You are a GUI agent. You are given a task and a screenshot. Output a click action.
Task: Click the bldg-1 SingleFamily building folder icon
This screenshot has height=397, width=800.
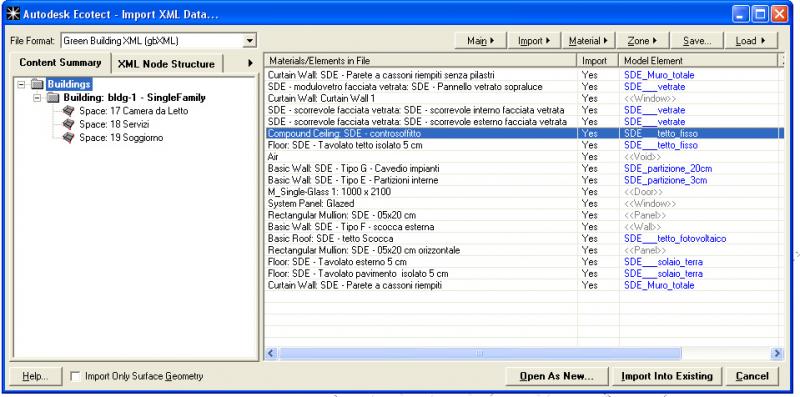coord(53,97)
